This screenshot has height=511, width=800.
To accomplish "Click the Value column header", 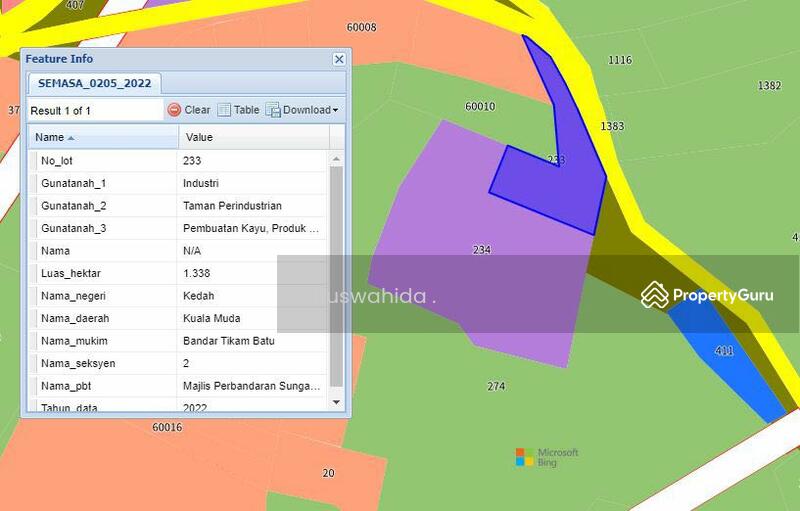I will [253, 137].
